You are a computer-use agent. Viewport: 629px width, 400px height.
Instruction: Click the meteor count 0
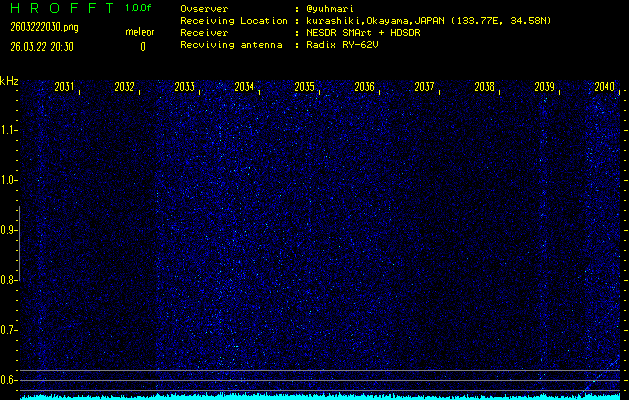[x=143, y=47]
